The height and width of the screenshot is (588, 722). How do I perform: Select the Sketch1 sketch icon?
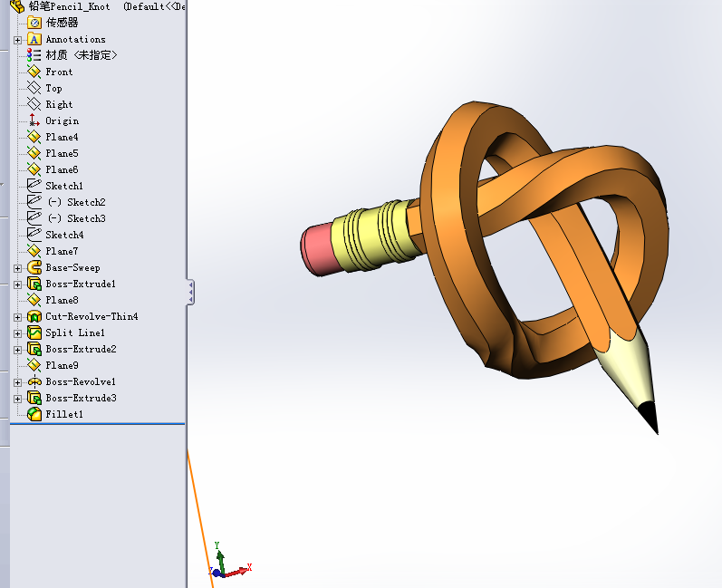tap(34, 186)
